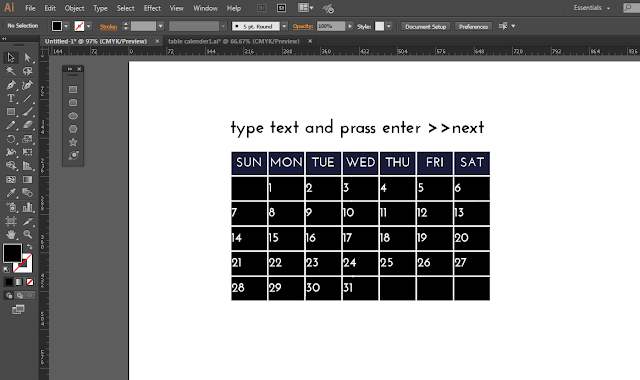
Task: Open fill color dropdown in control bar
Action: coord(66,26)
